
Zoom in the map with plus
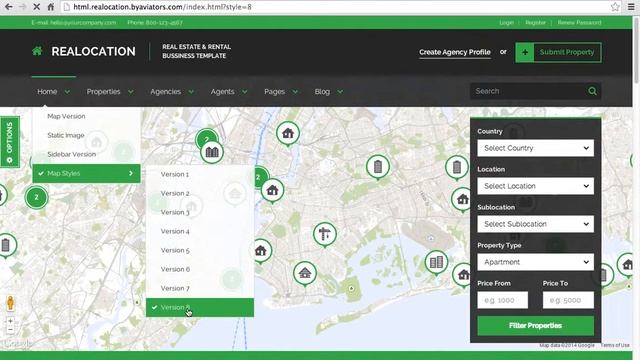click(10, 321)
